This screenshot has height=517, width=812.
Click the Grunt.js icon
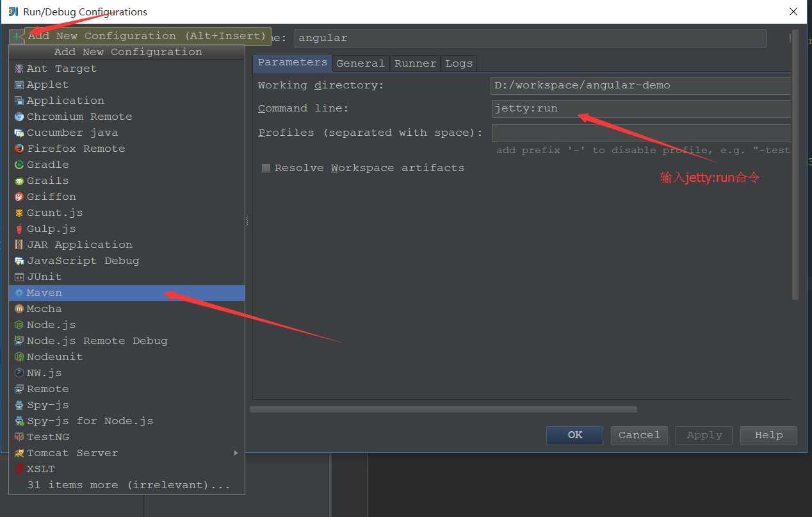click(19, 213)
